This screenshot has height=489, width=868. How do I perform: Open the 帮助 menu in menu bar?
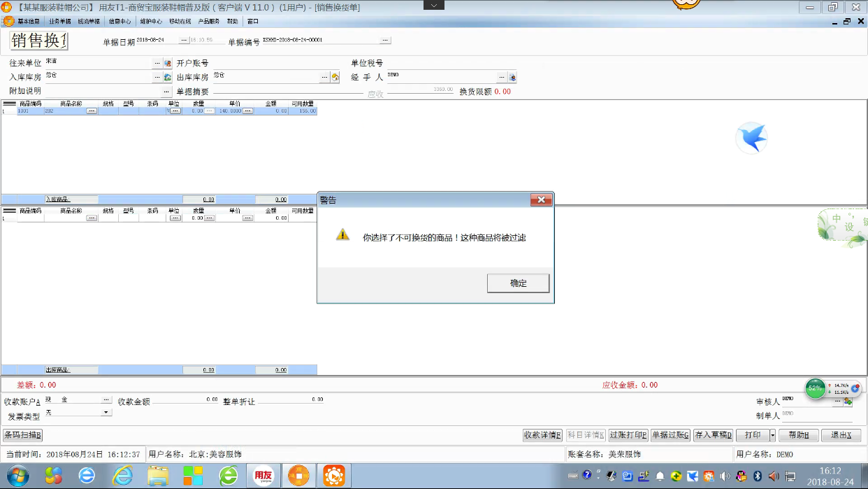[x=232, y=22]
